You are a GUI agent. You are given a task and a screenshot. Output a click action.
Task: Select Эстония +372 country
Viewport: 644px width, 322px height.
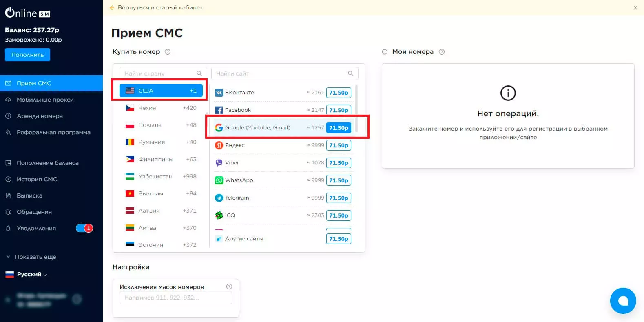(161, 245)
